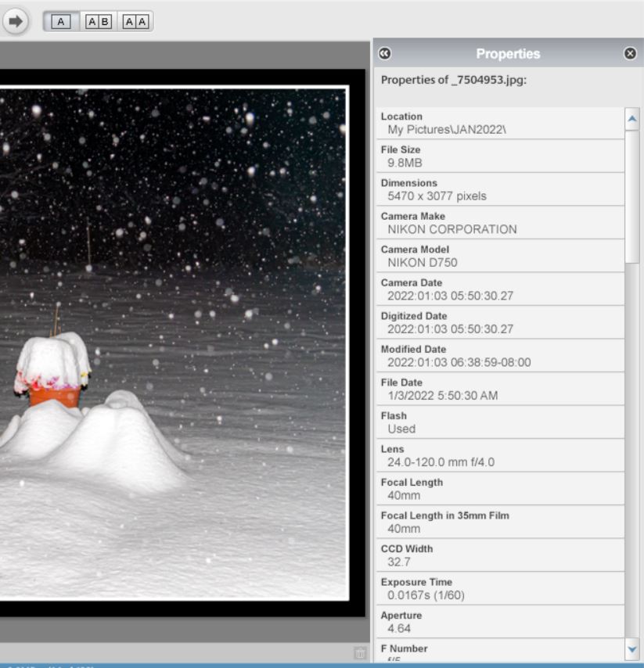
Task: Collapse the Properties panel with double-arrow icon
Action: [x=384, y=54]
